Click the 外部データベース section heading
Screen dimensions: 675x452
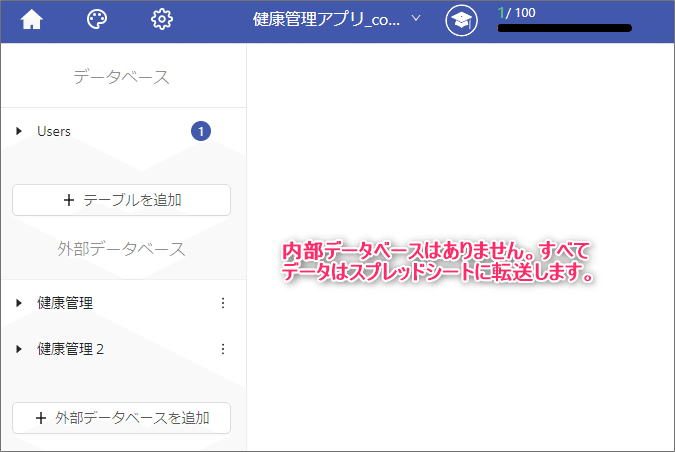121,249
